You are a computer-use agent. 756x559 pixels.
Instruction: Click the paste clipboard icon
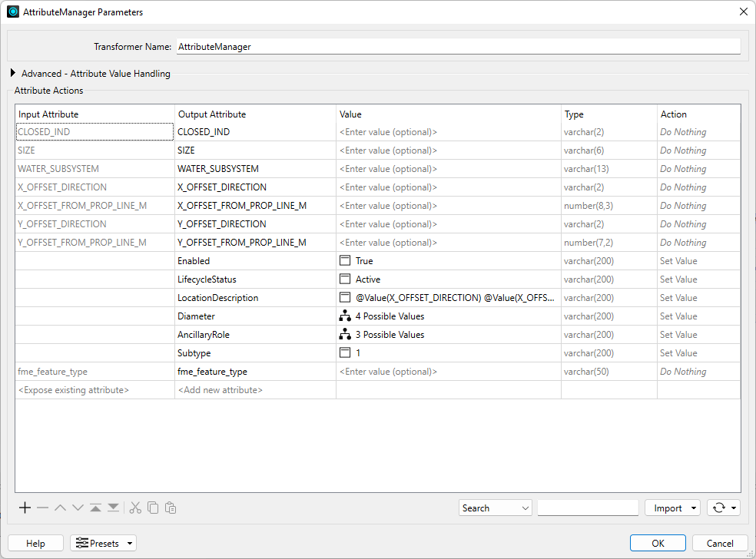[171, 508]
